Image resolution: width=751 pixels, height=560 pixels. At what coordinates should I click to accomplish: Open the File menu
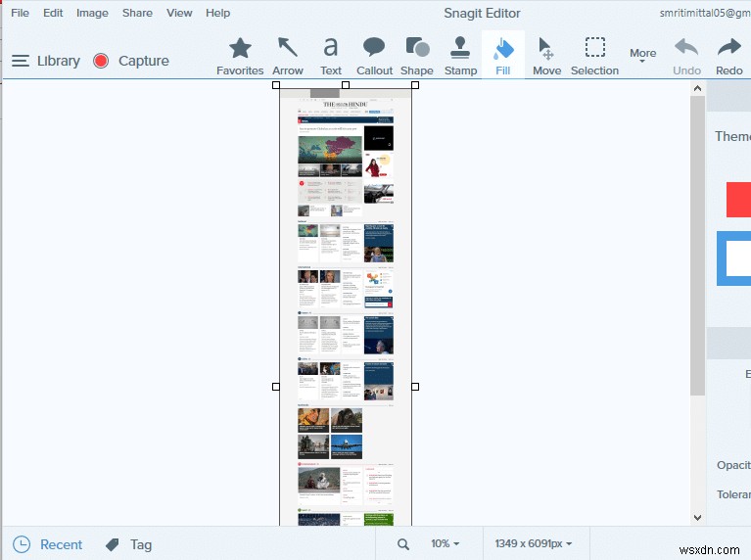[x=20, y=13]
